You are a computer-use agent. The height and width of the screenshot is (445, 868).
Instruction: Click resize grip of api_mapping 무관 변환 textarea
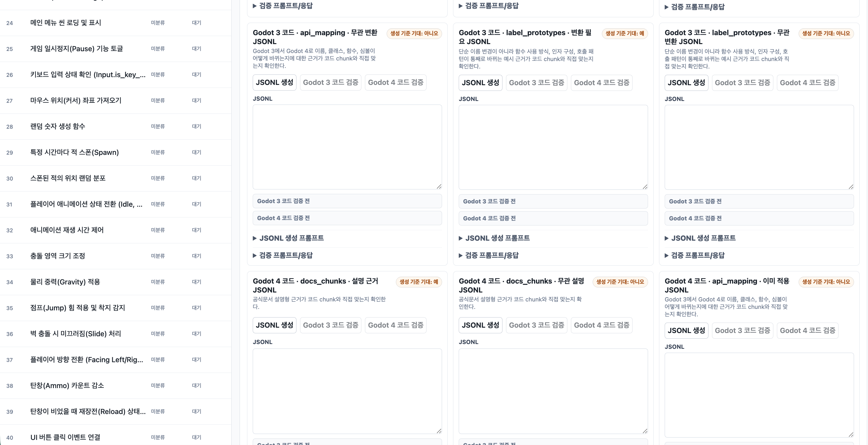pyautogui.click(x=439, y=186)
